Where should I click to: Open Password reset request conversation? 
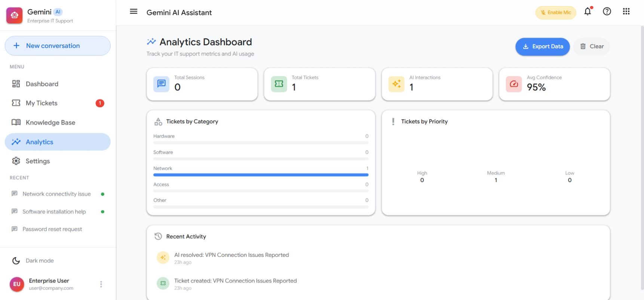(58, 229)
